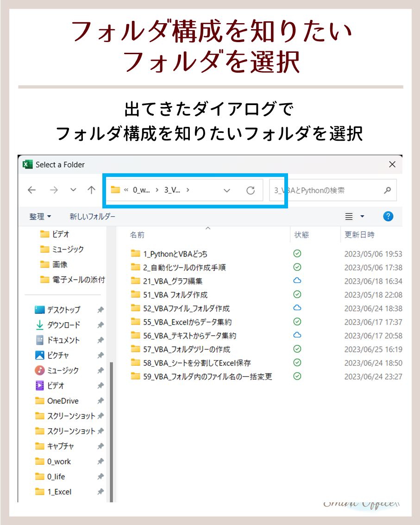
Task: Click cloud status icon for 56_VBA_テキストからデータ集約
Action: point(297,335)
